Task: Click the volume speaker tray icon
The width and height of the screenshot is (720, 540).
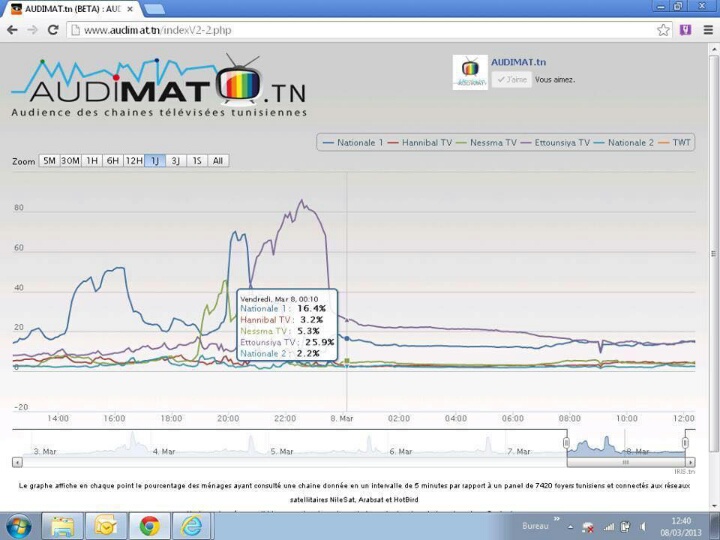Action: [643, 527]
